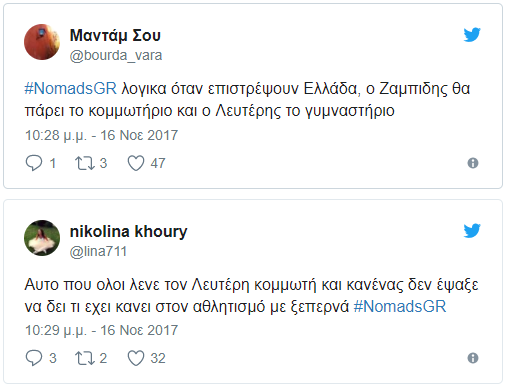Open the info icon on the second tweet

coord(473,358)
